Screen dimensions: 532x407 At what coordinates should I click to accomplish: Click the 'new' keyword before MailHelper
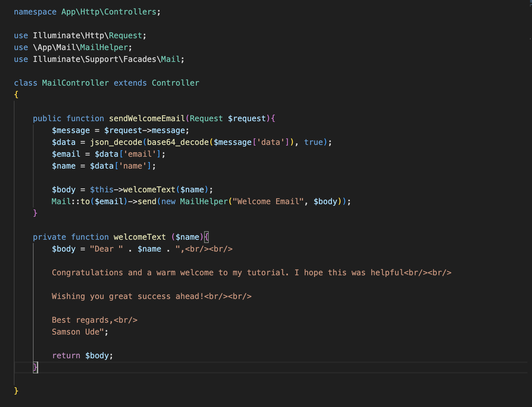point(168,202)
